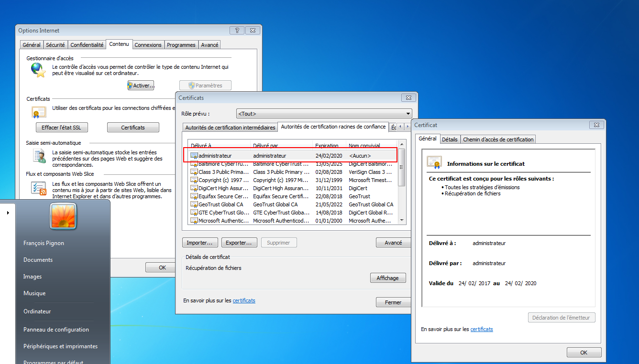Click the certificate icon beside Informations sur le certificat

[x=434, y=163]
